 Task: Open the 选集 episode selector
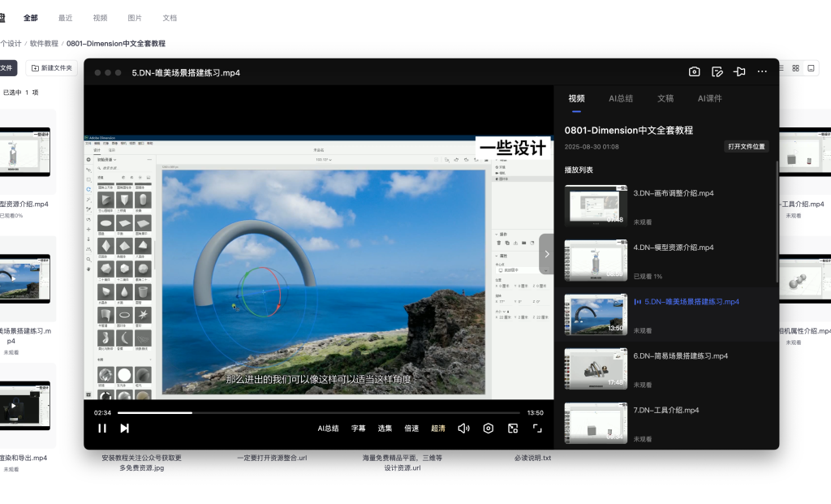point(385,429)
